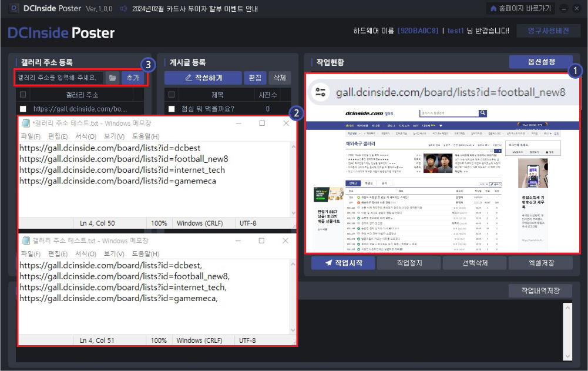The width and height of the screenshot is (588, 371).
Task: Toggle the post list header checkbox
Action: [x=172, y=95]
